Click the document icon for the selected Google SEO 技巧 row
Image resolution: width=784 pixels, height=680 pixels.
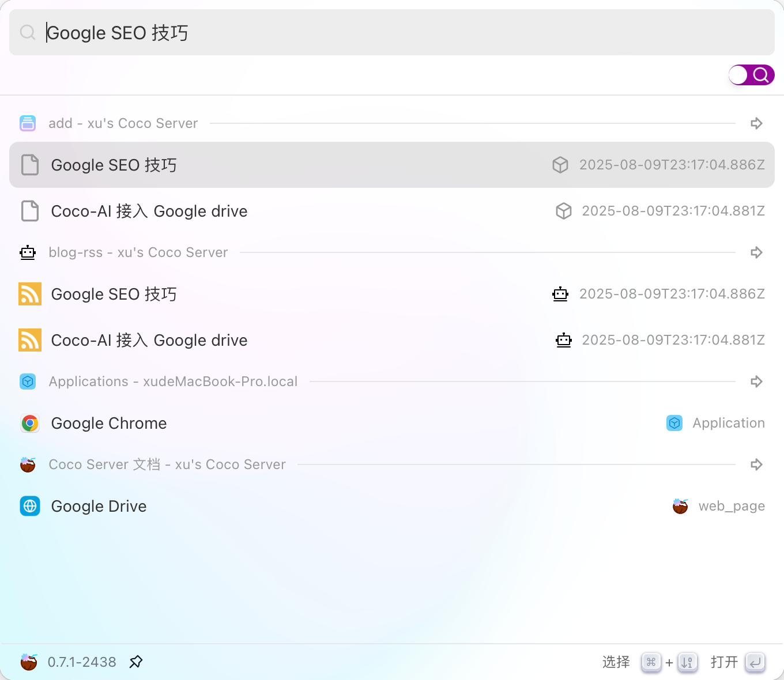30,165
